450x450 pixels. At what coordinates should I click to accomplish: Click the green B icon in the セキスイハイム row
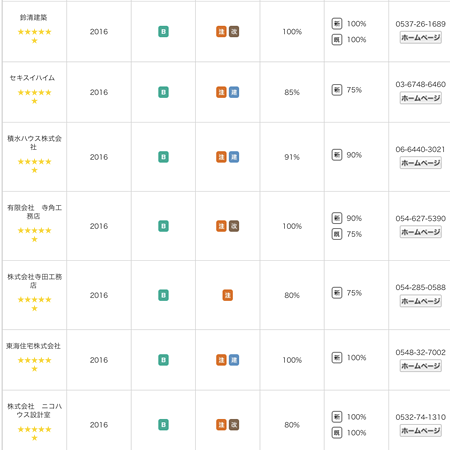click(x=163, y=92)
